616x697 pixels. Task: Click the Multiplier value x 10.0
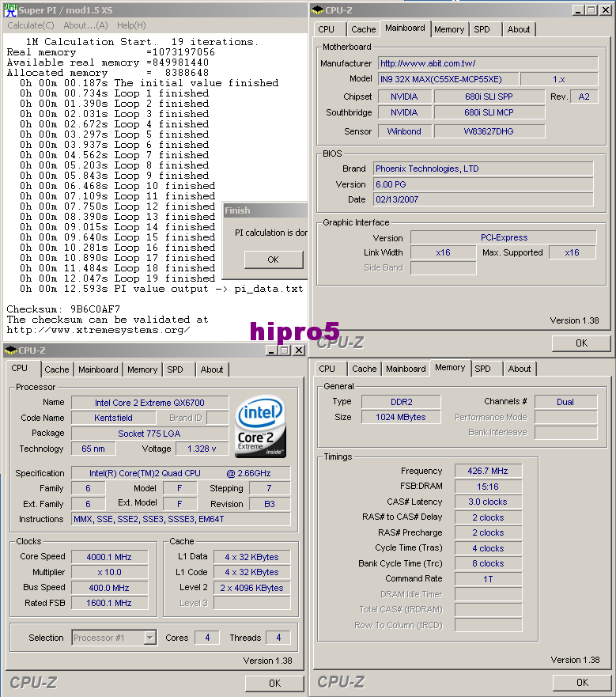point(109,572)
